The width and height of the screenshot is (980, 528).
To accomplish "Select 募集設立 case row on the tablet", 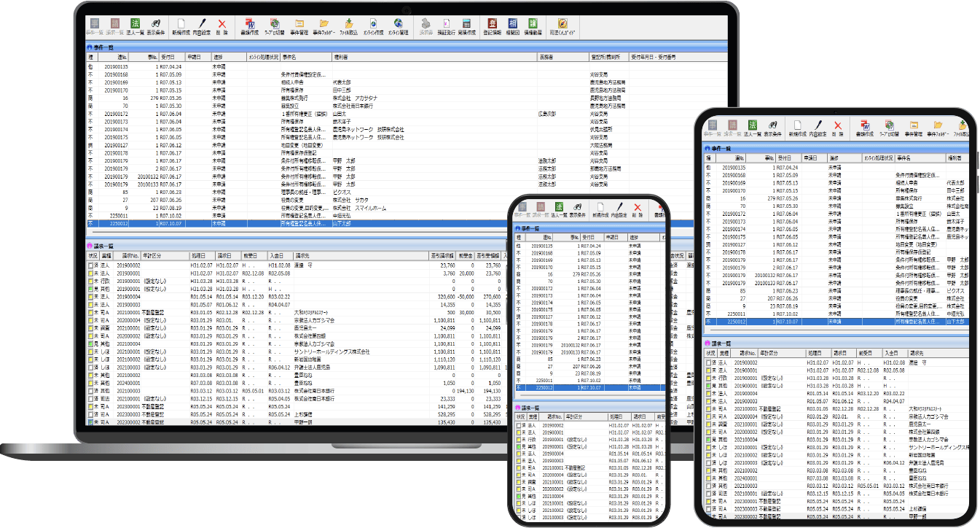I will click(838, 206).
